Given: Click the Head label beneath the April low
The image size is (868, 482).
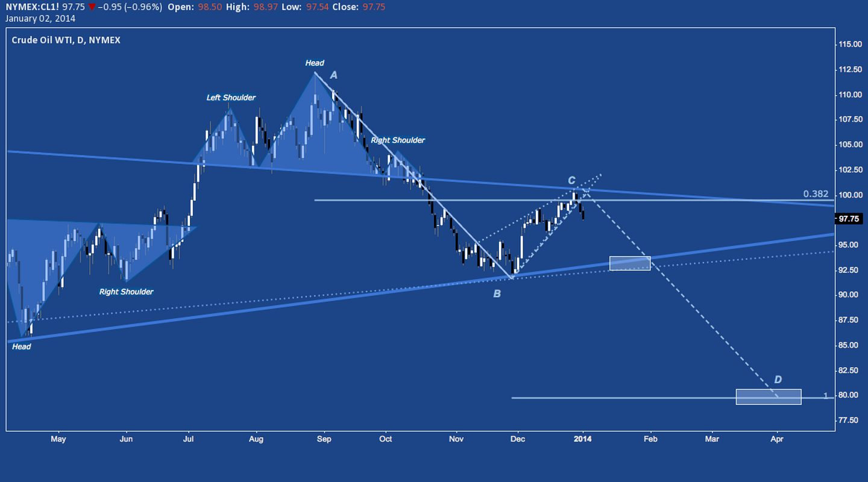Looking at the screenshot, I should [x=21, y=346].
